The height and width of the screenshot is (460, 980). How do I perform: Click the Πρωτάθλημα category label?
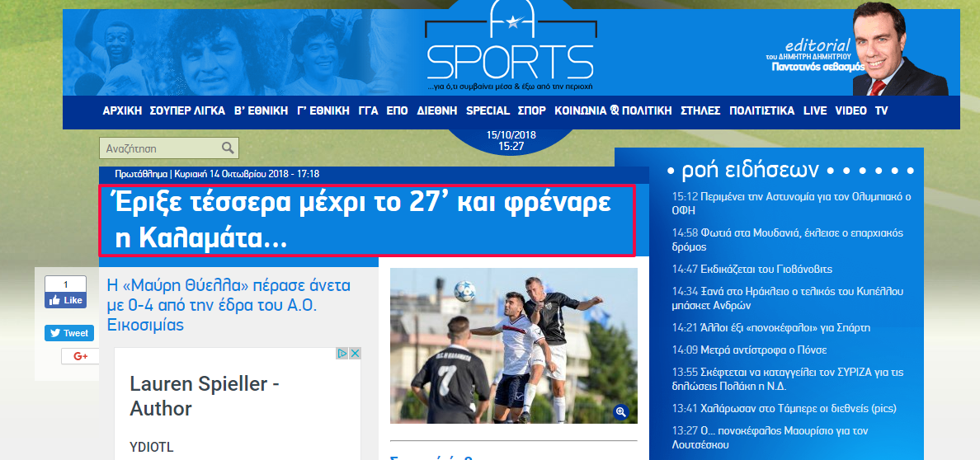(x=141, y=174)
